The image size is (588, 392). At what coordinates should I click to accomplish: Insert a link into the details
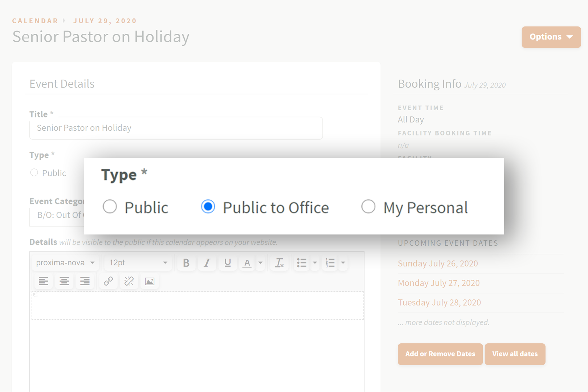(x=108, y=281)
